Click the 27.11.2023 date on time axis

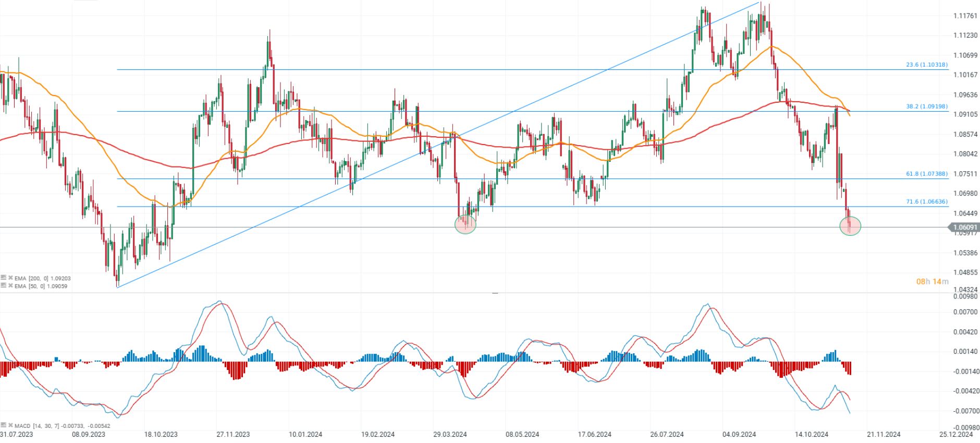pos(234,434)
